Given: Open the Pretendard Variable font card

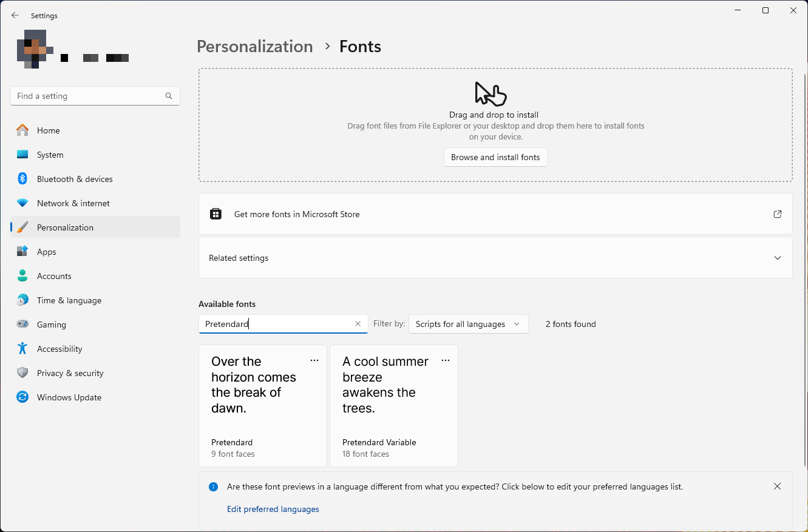Looking at the screenshot, I should 394,406.
